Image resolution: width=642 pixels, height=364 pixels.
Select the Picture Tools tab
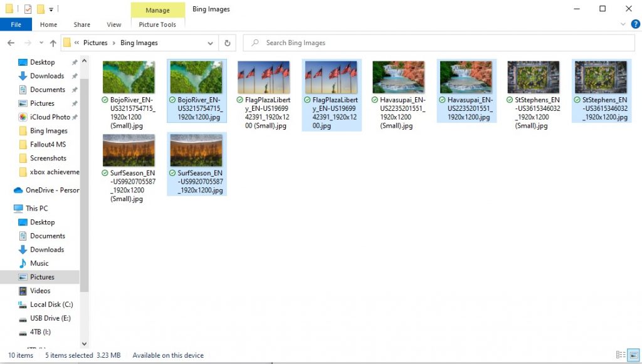point(157,24)
